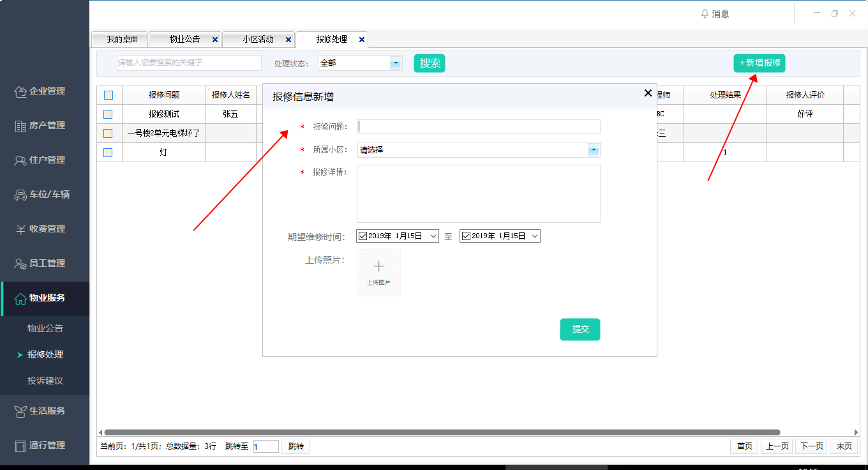Open 房产管理 via its building icon

pyautogui.click(x=20, y=126)
